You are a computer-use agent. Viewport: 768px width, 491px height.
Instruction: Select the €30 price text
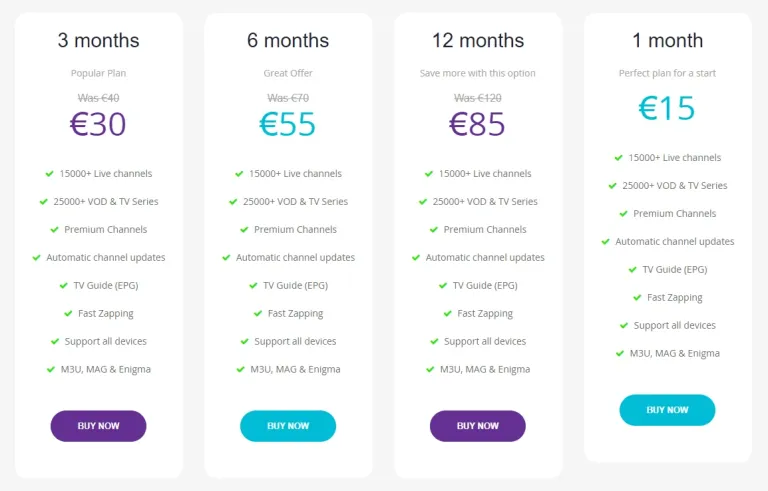click(98, 124)
